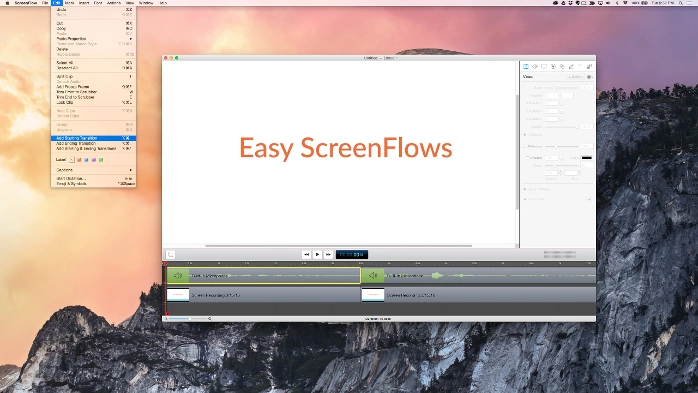Click the shadow color black swatch
Image resolution: width=698 pixels, height=393 pixels.
pos(587,158)
